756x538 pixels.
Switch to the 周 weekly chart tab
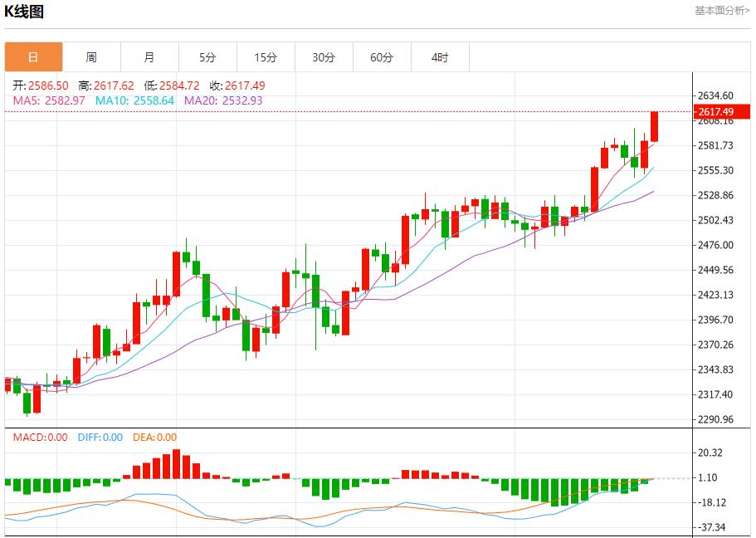pyautogui.click(x=91, y=57)
